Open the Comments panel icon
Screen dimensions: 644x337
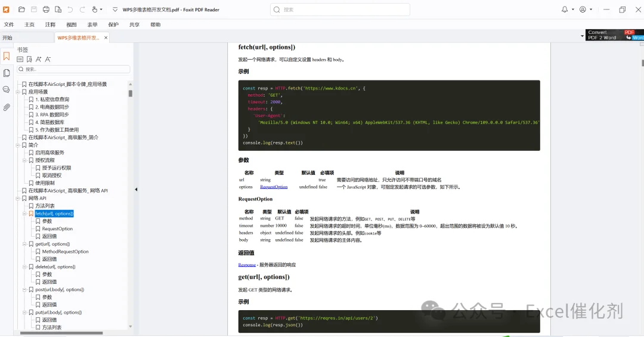coord(6,89)
